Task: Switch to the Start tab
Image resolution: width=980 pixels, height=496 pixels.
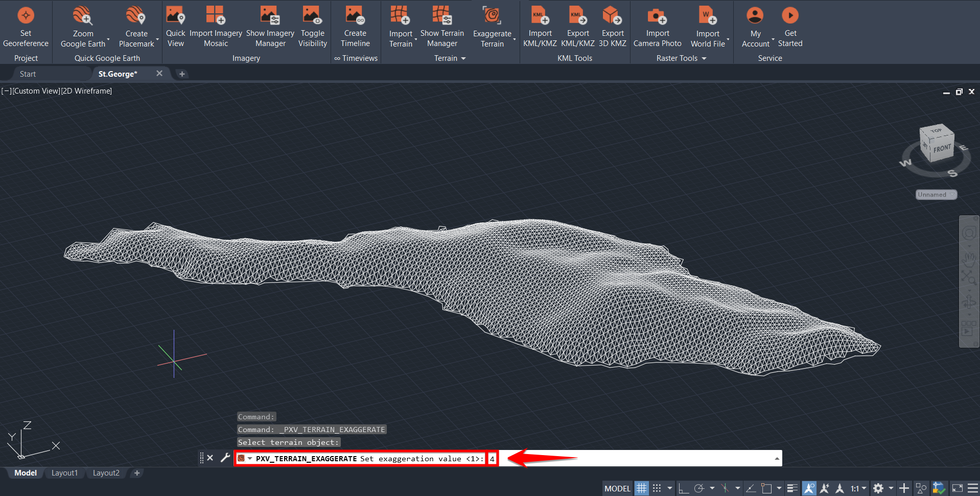Action: coord(28,74)
